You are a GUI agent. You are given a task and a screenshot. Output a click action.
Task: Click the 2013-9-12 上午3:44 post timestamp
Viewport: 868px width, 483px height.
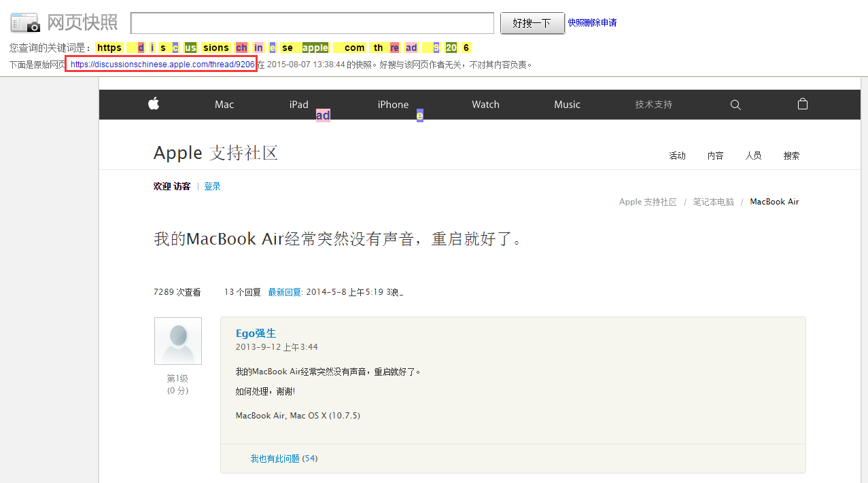click(x=277, y=347)
